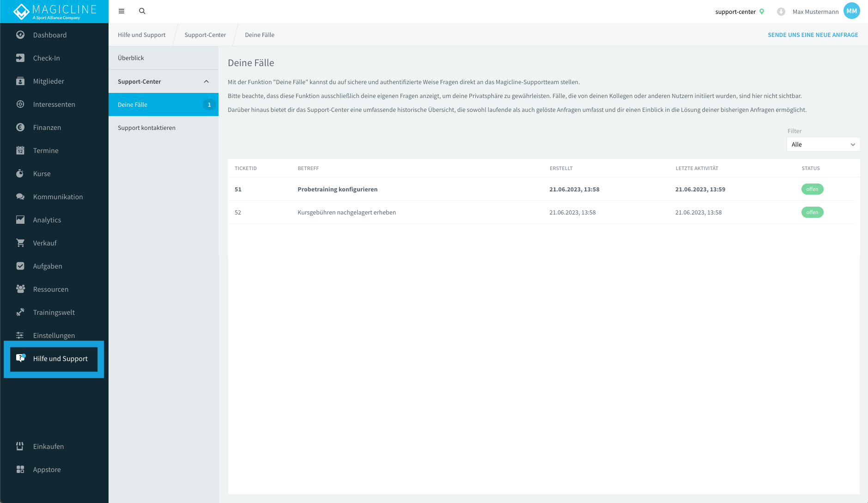868x503 pixels.
Task: Open ticket 51 Probetraining konfigurieren
Action: click(x=338, y=189)
